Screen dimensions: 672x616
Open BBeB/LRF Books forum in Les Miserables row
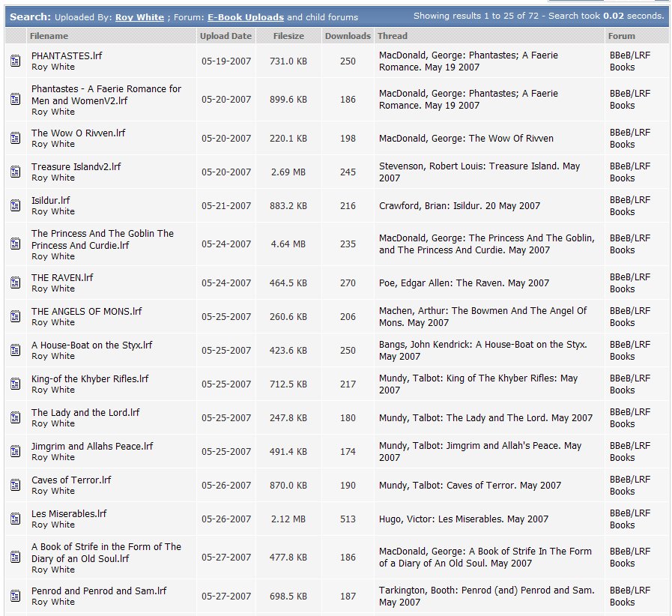tap(630, 519)
